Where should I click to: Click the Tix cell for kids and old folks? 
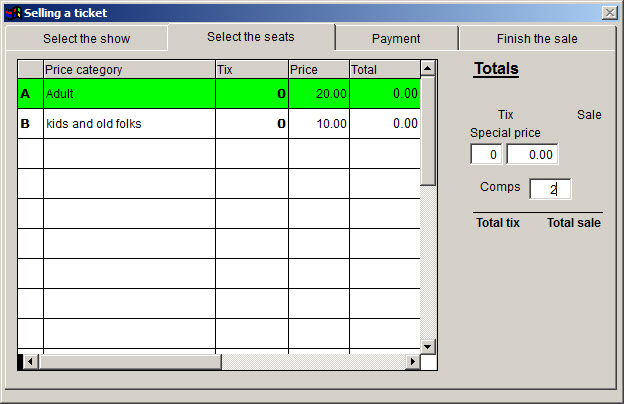pos(252,124)
